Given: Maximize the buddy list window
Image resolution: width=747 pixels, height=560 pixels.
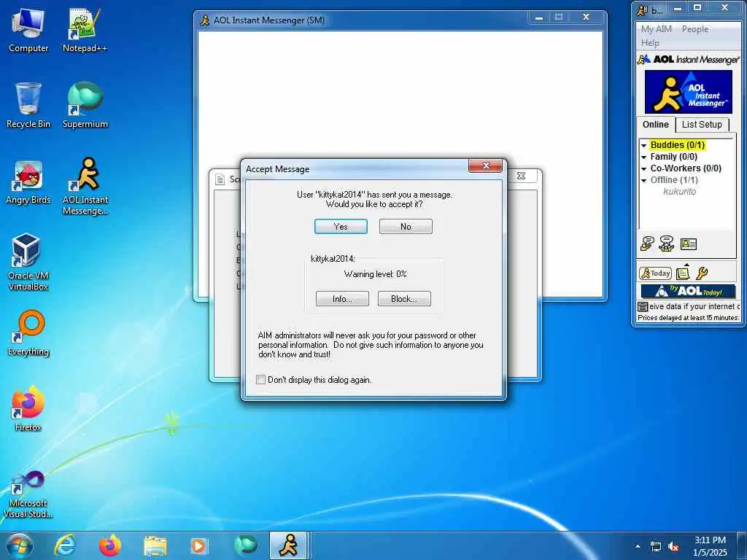Looking at the screenshot, I should tap(697, 7).
